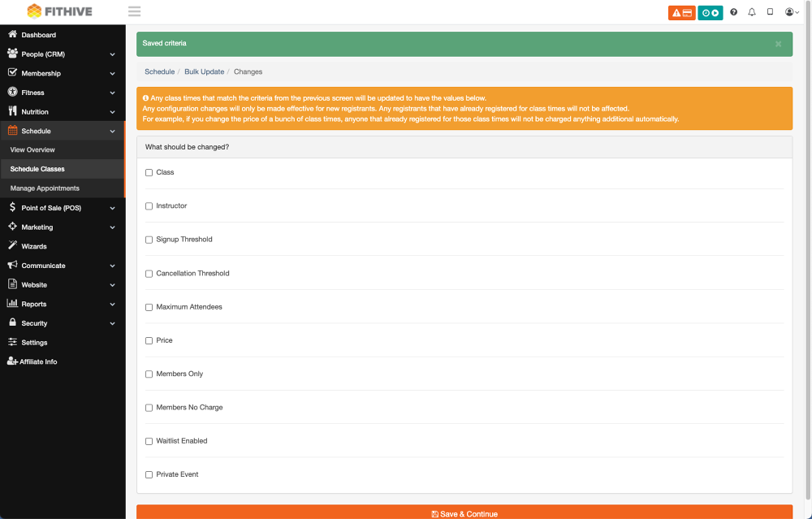
Task: Dismiss the Saved criteria alert
Action: pos(778,44)
